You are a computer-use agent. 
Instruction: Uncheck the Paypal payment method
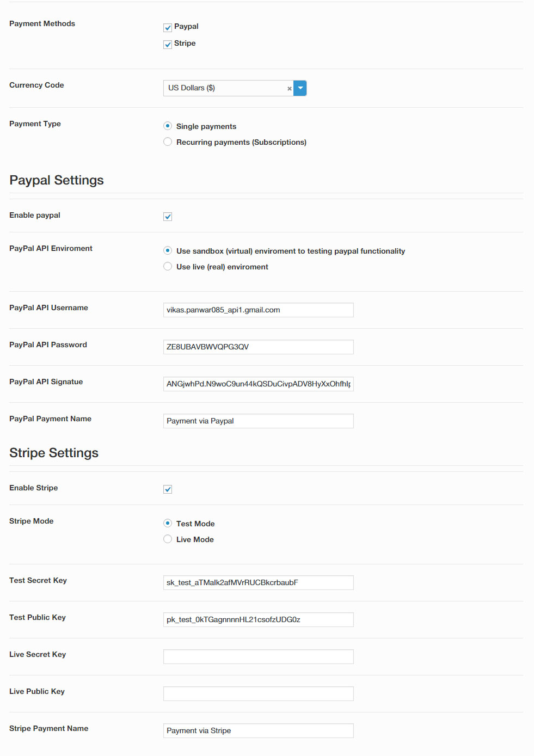pos(168,28)
